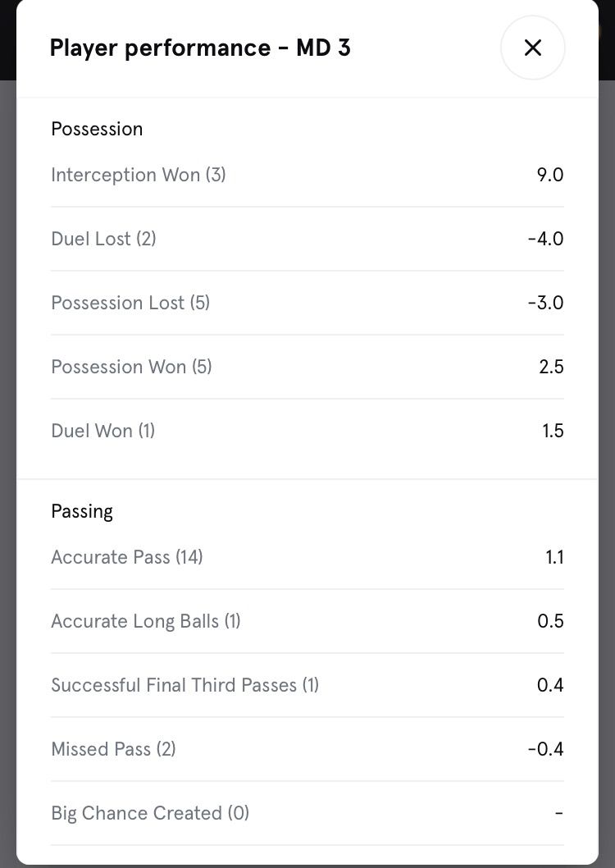Select the Passing section header

click(x=82, y=511)
